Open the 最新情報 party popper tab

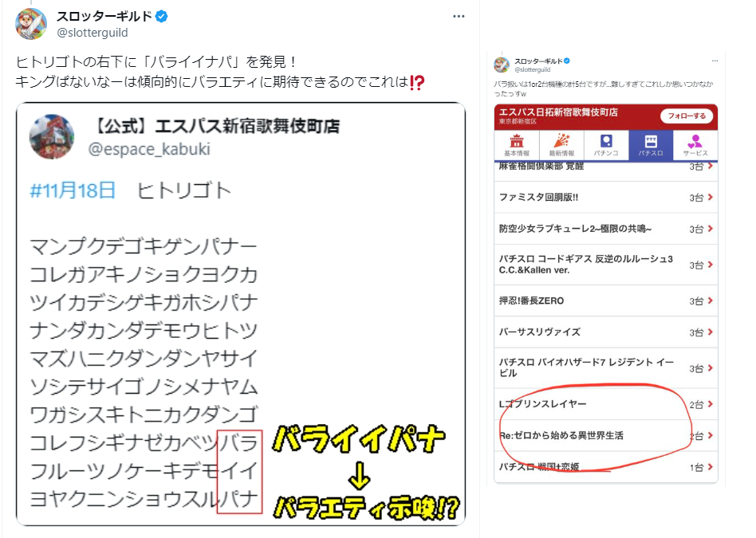[561, 145]
